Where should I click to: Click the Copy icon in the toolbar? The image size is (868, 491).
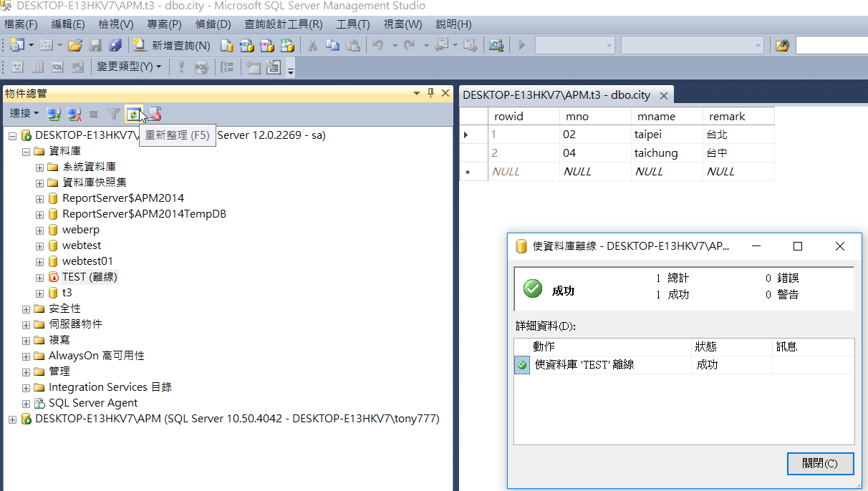click(x=333, y=45)
